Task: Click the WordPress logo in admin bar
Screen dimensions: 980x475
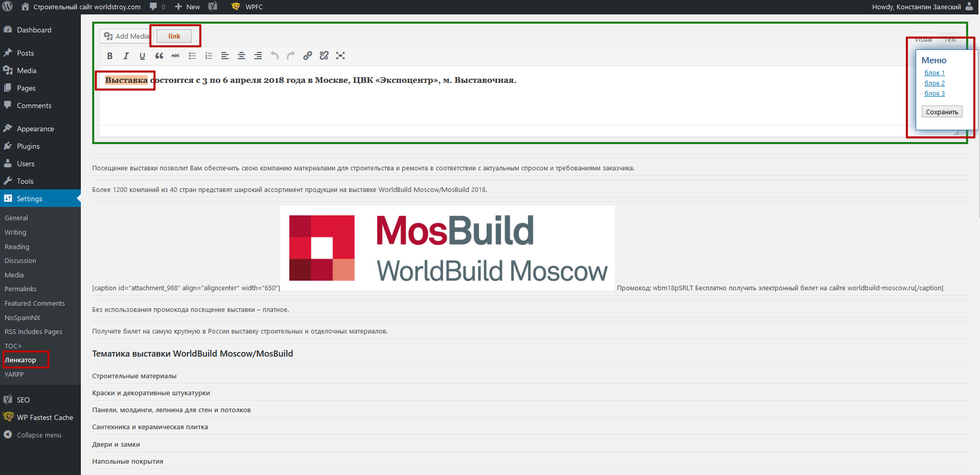Action: tap(7, 7)
